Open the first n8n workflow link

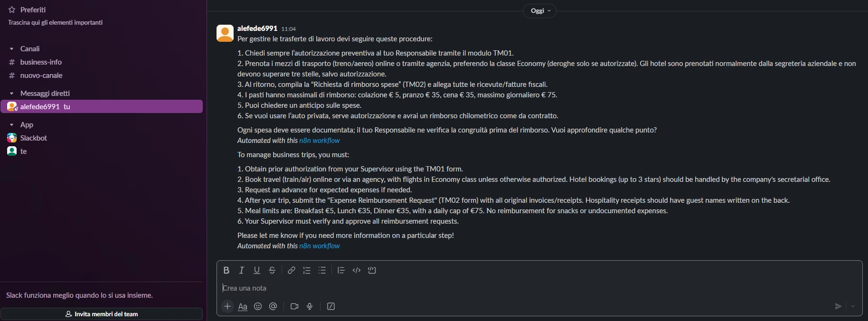click(x=320, y=141)
